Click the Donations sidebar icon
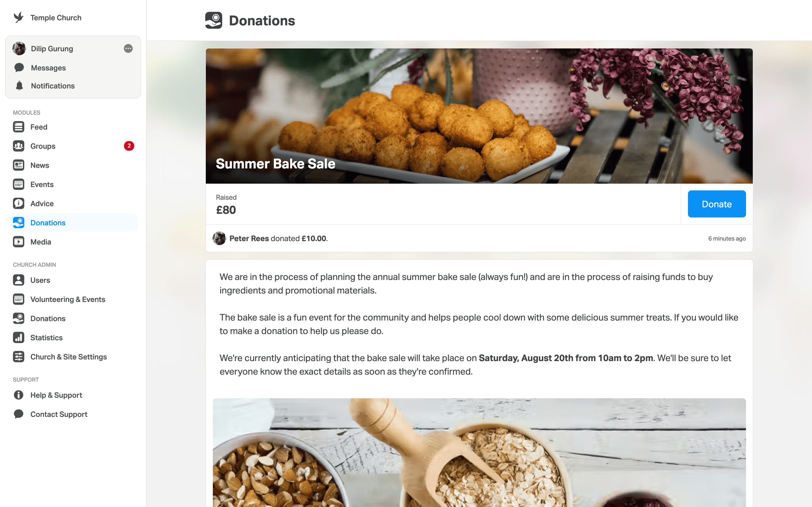The width and height of the screenshot is (812, 507). [18, 222]
